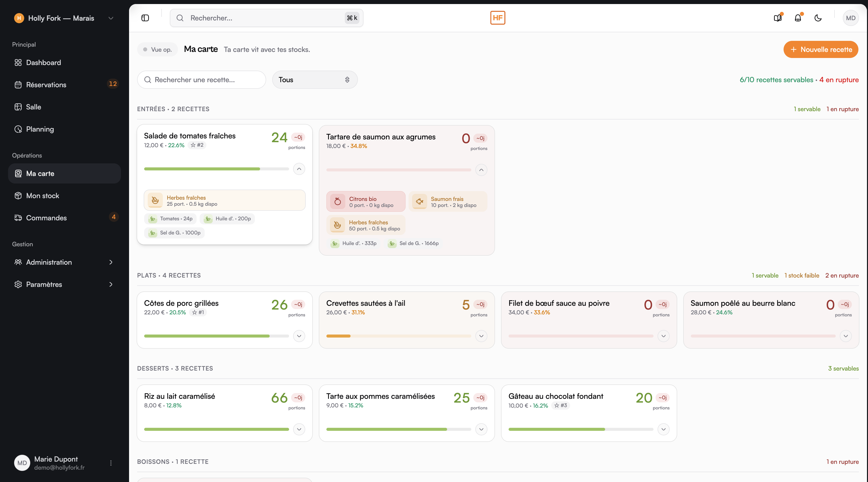Screen dimensions: 868x482
Task: Open the Réservations page
Action: [x=46, y=85]
